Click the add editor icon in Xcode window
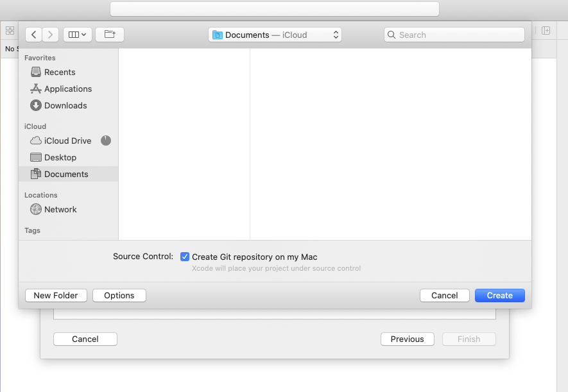Viewport: 568px width, 392px height. tap(546, 30)
